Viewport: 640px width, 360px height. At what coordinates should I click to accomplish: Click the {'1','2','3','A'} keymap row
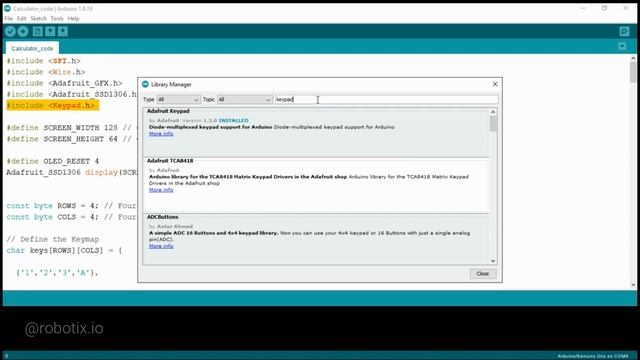[x=57, y=273]
